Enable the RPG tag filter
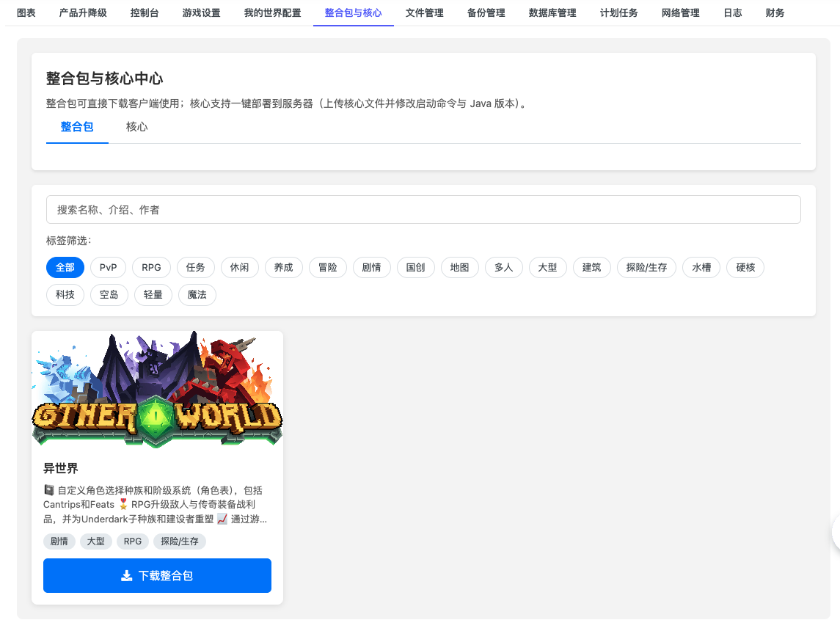This screenshot has width=840, height=620. [x=151, y=267]
